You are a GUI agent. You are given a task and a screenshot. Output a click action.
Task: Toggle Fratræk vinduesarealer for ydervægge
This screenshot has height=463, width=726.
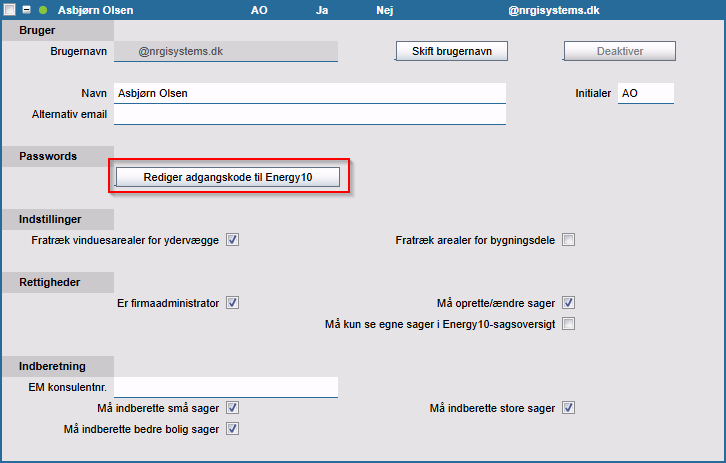[232, 240]
